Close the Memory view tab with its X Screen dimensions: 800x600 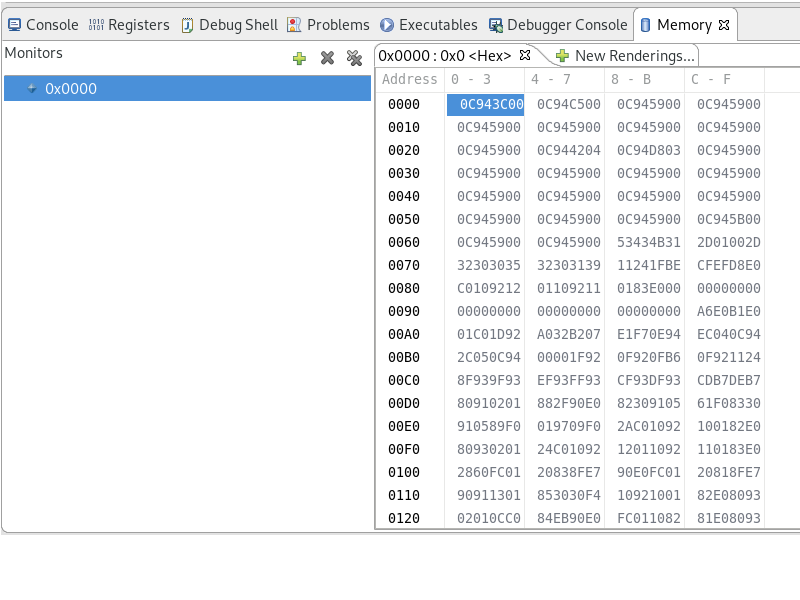(724, 25)
